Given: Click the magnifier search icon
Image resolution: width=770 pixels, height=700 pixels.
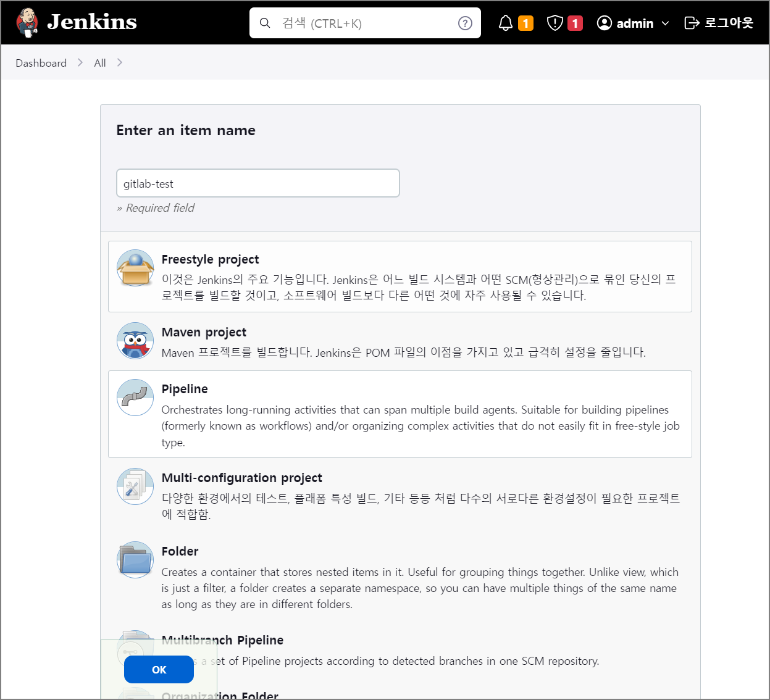Looking at the screenshot, I should tap(265, 23).
